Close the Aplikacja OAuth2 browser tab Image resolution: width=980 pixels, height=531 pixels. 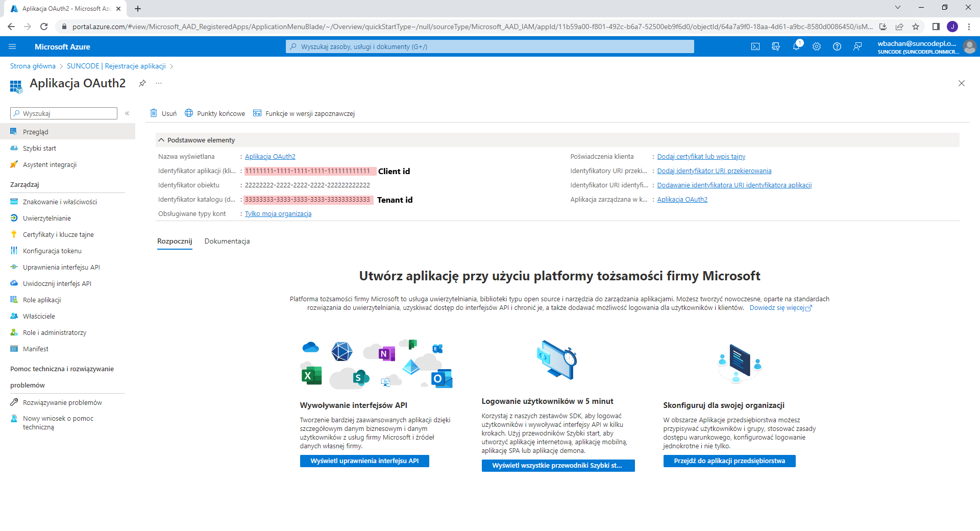pos(118,9)
